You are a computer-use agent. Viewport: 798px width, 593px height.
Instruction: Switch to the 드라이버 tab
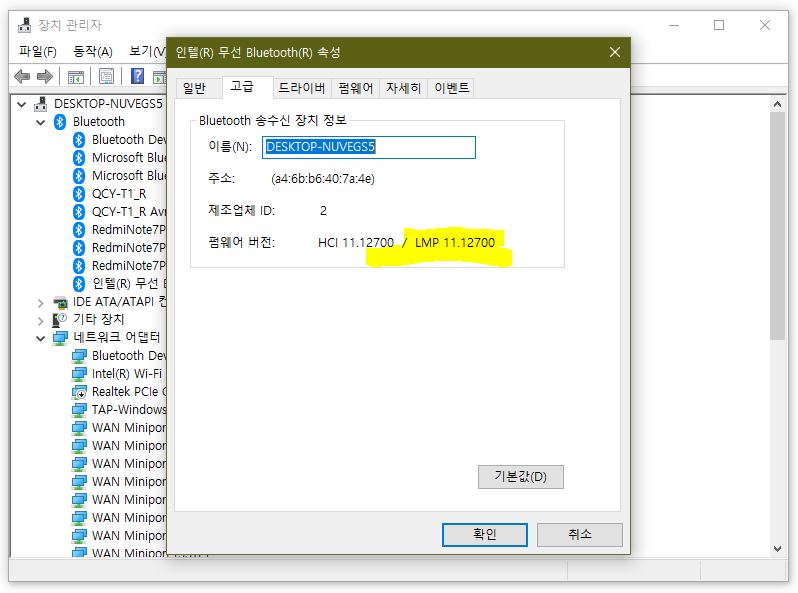[x=302, y=89]
